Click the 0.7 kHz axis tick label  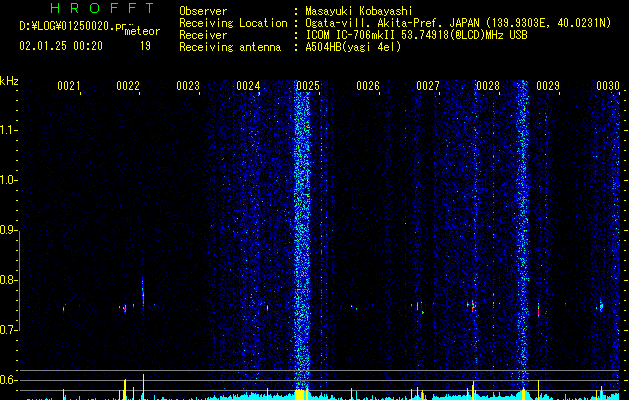point(8,330)
